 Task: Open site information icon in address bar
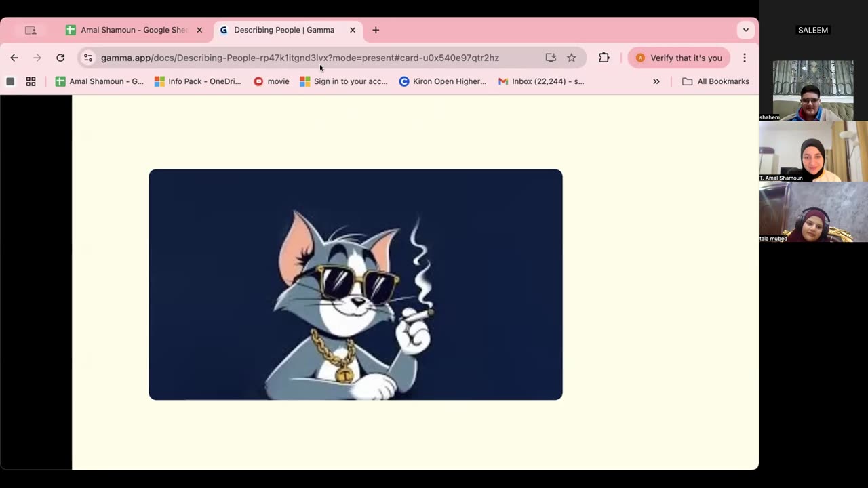[x=88, y=58]
